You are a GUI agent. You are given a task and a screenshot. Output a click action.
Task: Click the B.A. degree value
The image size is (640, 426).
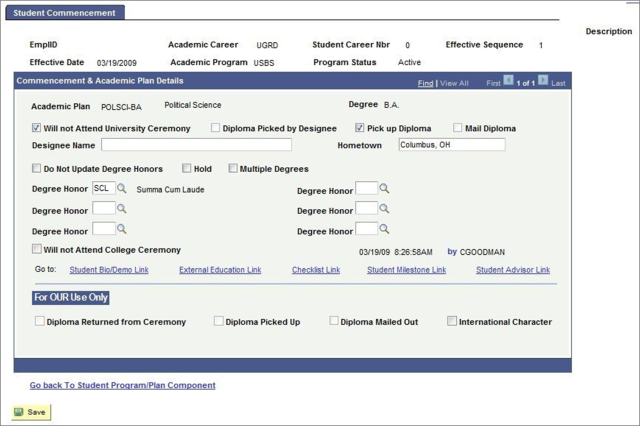point(391,105)
